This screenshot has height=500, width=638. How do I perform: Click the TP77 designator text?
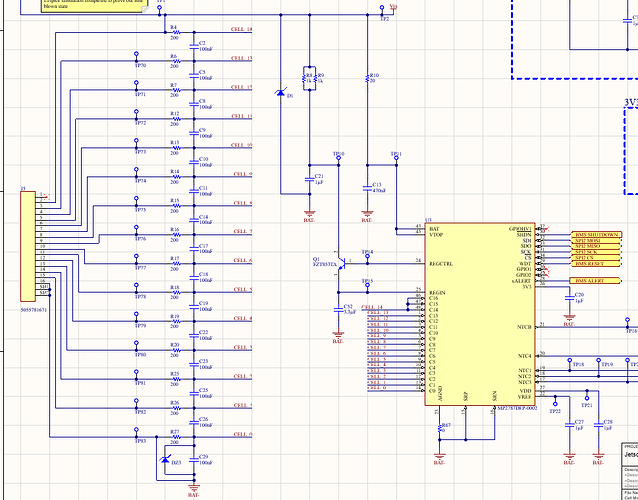(140, 268)
